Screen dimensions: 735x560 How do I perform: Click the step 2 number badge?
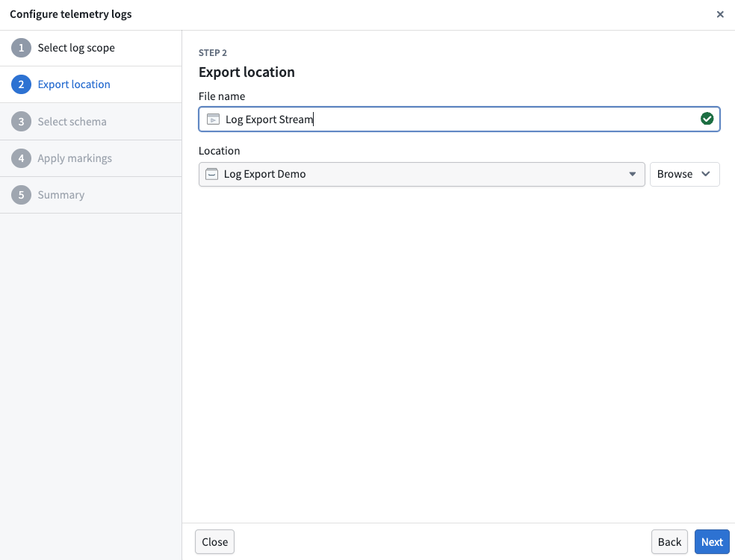tap(21, 84)
